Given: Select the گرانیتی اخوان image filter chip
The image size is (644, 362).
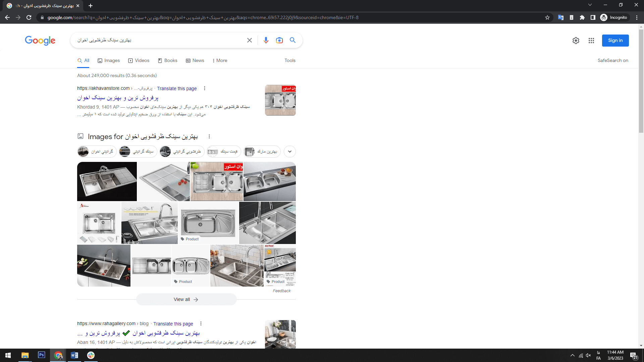Looking at the screenshot, I should point(97,152).
